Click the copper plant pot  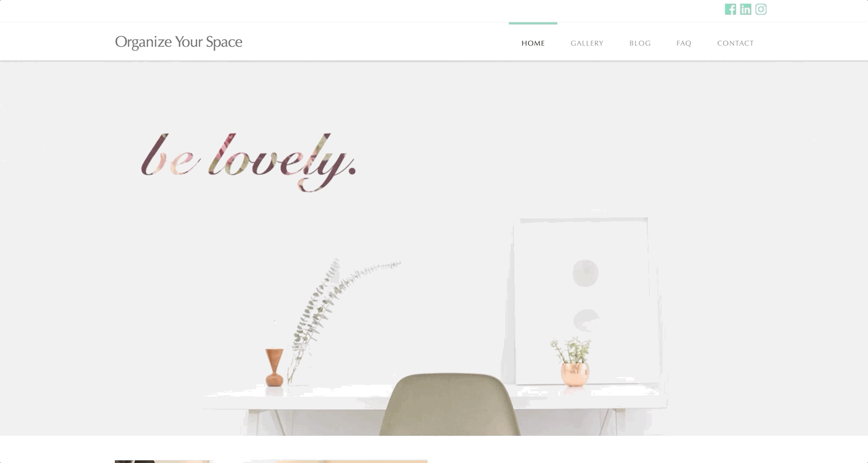click(575, 374)
